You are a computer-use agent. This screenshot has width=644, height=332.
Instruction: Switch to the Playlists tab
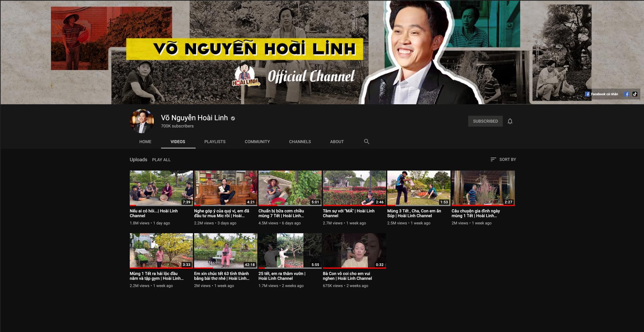click(x=215, y=142)
